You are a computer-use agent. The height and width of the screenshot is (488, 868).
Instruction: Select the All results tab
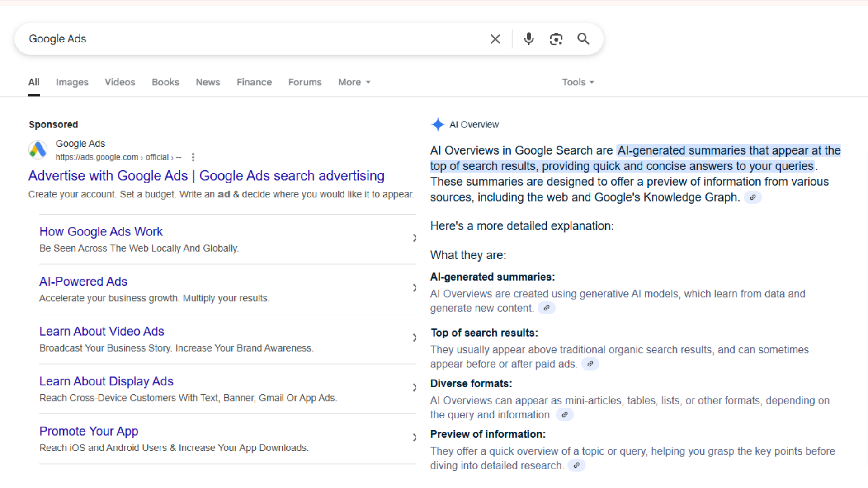[x=34, y=82]
